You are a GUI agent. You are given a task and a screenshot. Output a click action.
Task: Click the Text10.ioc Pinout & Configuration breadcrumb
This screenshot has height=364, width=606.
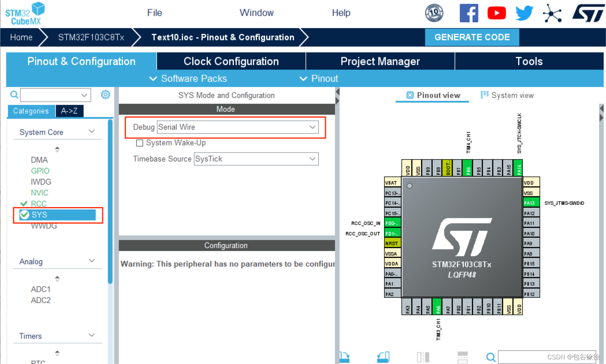click(223, 37)
